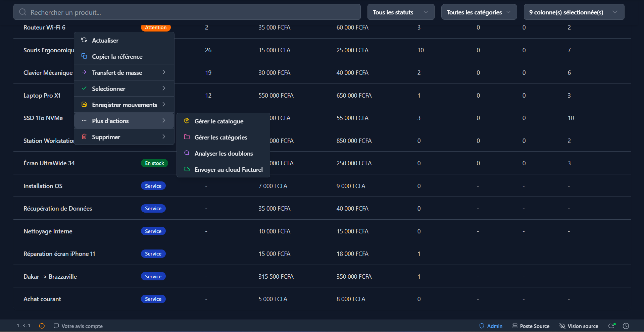Viewport: 644px width, 332px height.
Task: Choose Actualiser from the context menu
Action: (124, 40)
